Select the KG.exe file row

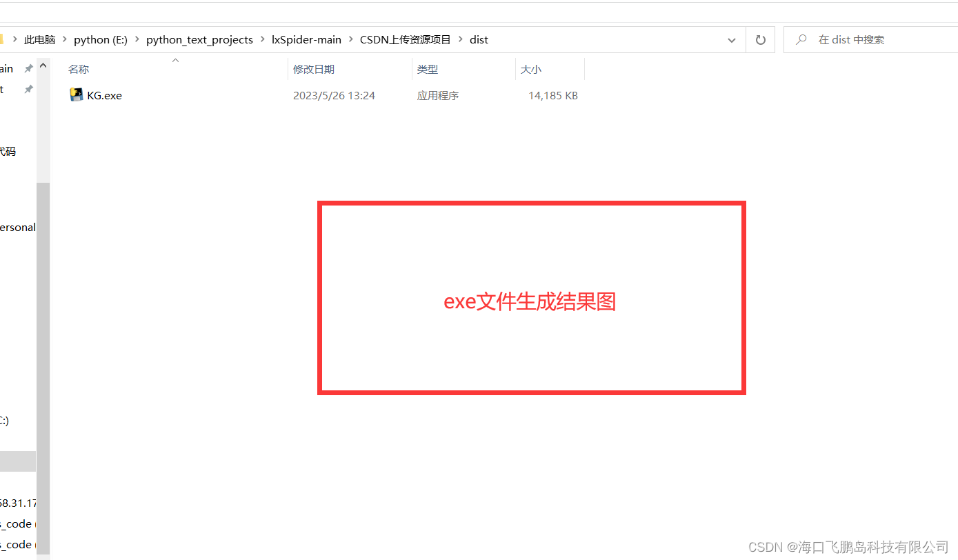coord(105,94)
